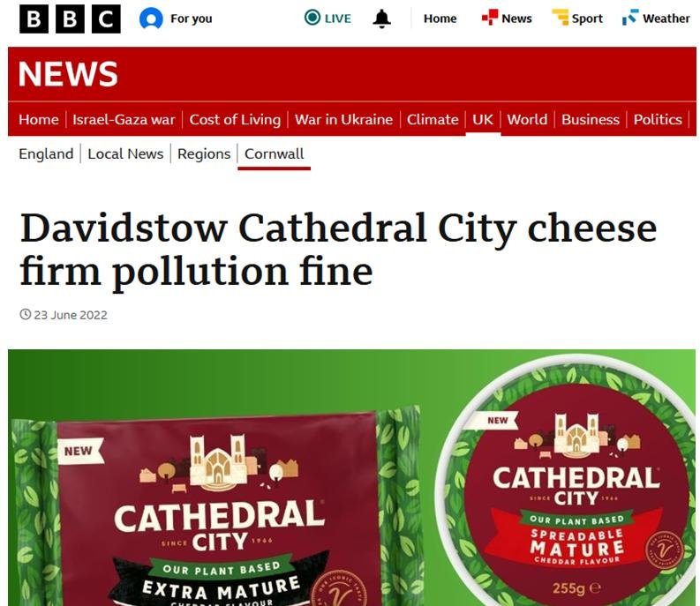Viewport: 700px width, 606px height.
Task: Click the red News blocks icon
Action: tap(490, 18)
